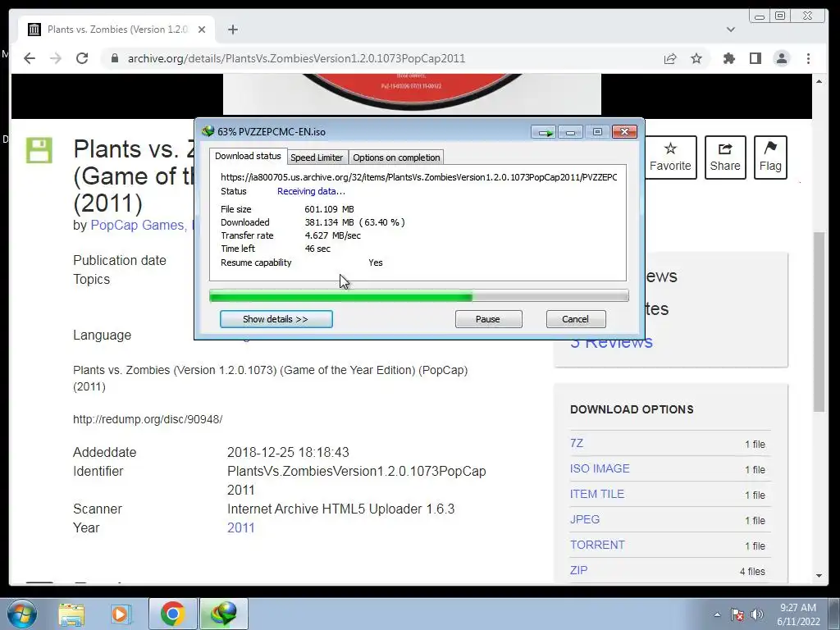This screenshot has width=840, height=630.
Task: Click the Chrome forward arrow
Action: 56,58
